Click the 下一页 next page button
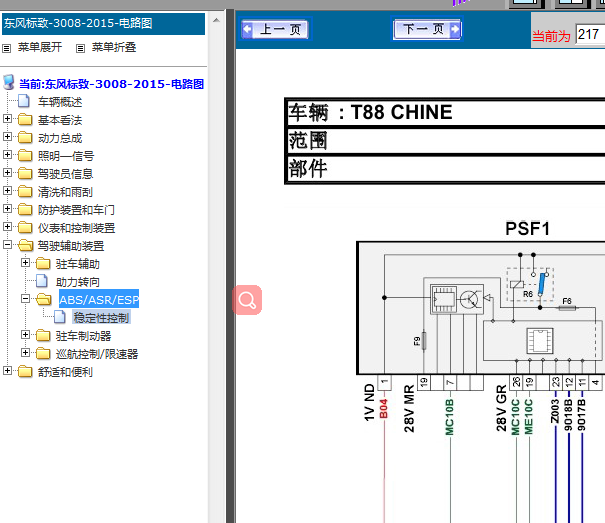605x523 pixels. coord(427,29)
